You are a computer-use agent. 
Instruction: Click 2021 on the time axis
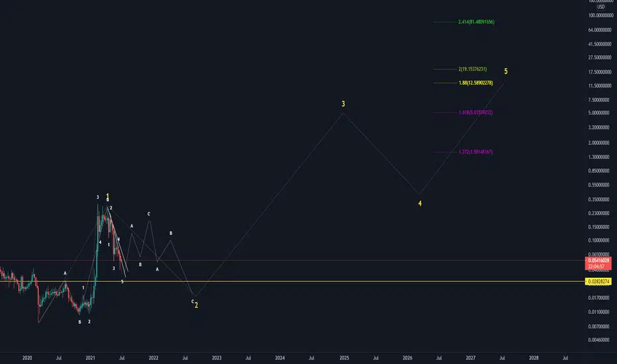tap(91, 358)
